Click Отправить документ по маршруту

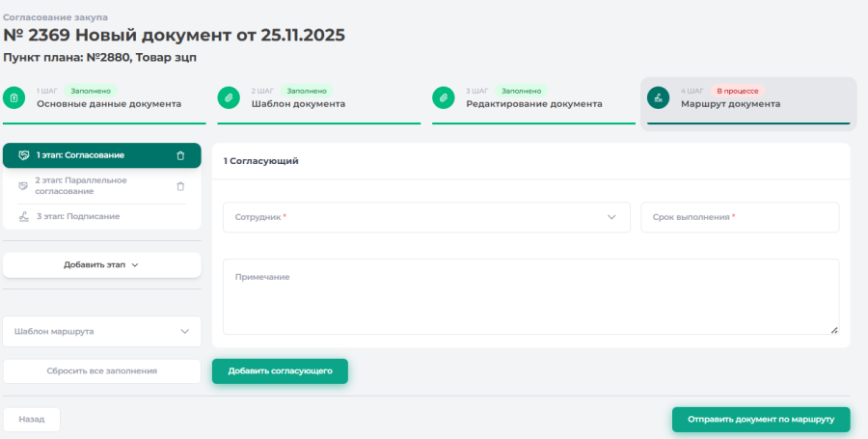[760, 420]
